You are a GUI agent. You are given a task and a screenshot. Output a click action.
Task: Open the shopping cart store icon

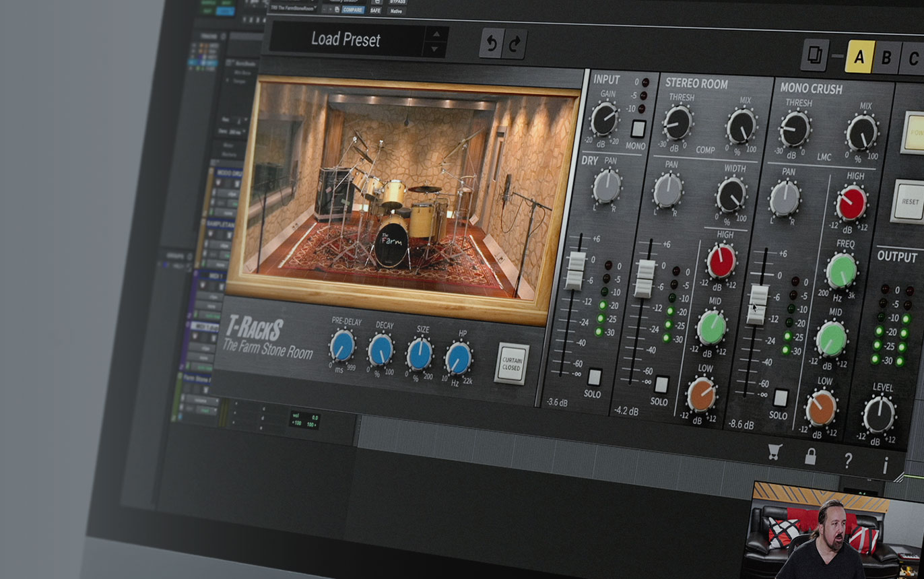coord(774,452)
